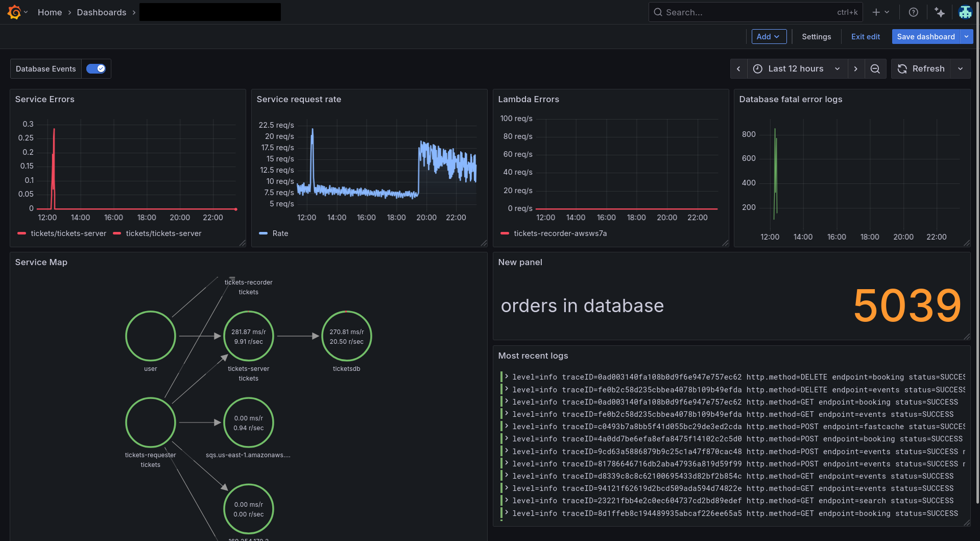Go to Dashboards breadcrumb
980x541 pixels.
[101, 12]
